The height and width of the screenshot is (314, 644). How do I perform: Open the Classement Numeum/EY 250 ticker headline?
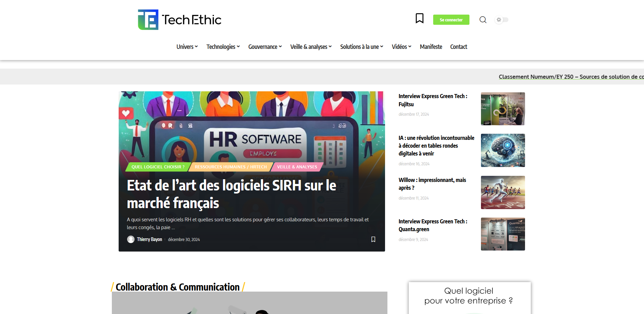point(571,77)
